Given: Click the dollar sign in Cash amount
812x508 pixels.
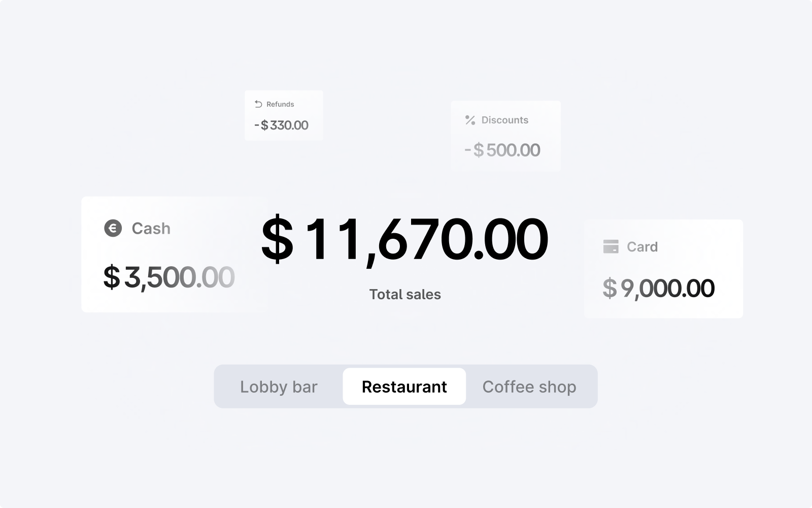Looking at the screenshot, I should 112,277.
